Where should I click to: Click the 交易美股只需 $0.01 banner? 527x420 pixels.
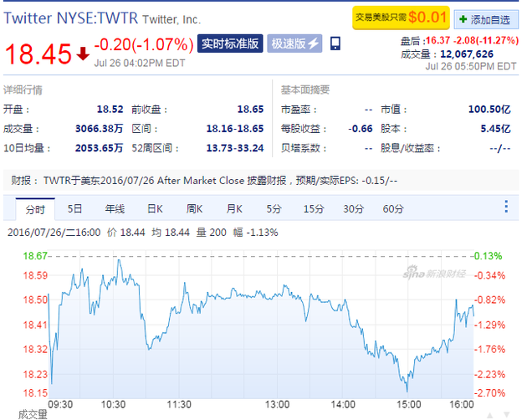point(401,18)
